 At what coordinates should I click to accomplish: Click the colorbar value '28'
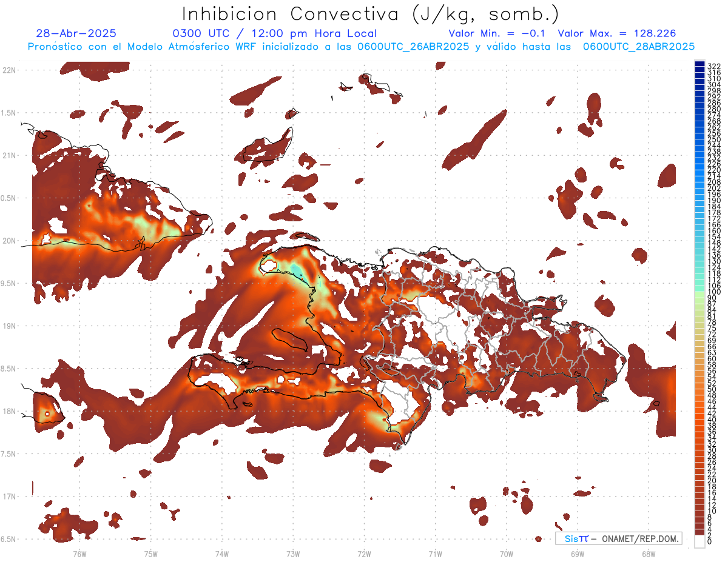712,456
